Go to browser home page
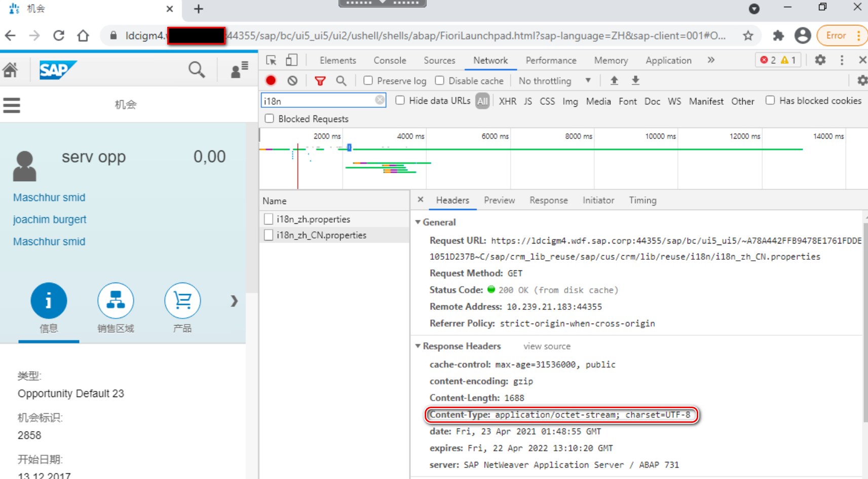Screen dimensions: 868x479 click(x=83, y=35)
